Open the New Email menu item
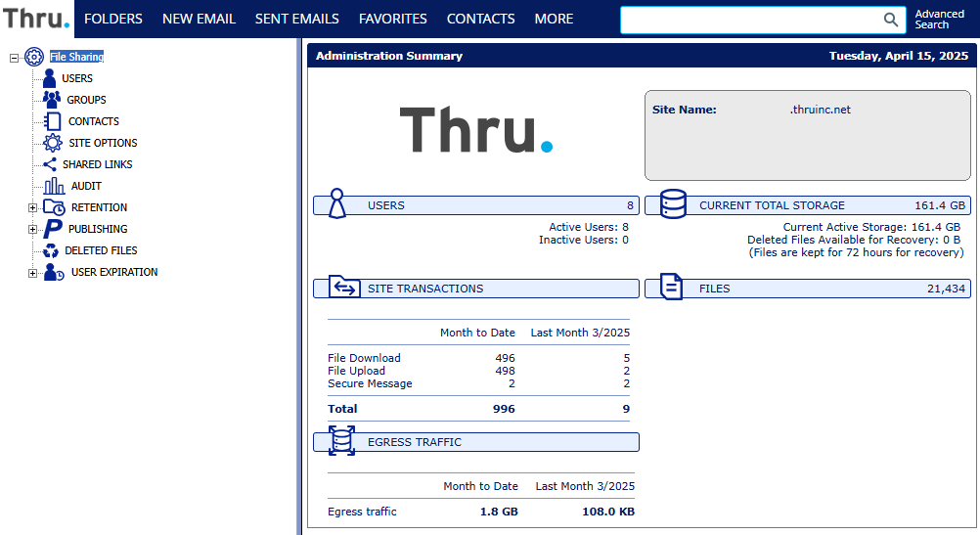The width and height of the screenshot is (980, 535). click(x=199, y=19)
